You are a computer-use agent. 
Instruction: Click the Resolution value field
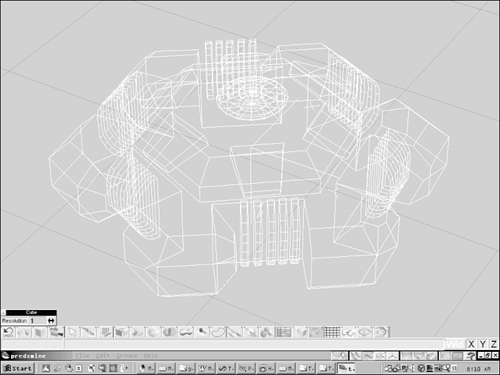(38, 321)
